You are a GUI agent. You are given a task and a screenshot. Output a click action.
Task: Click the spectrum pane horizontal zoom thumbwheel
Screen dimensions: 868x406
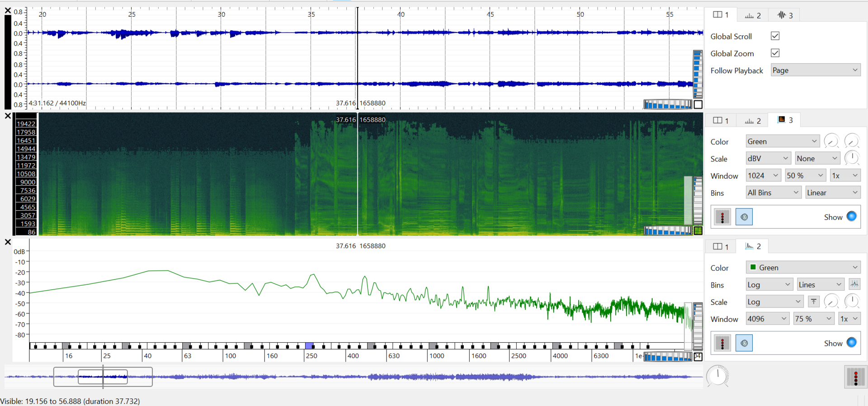point(668,357)
